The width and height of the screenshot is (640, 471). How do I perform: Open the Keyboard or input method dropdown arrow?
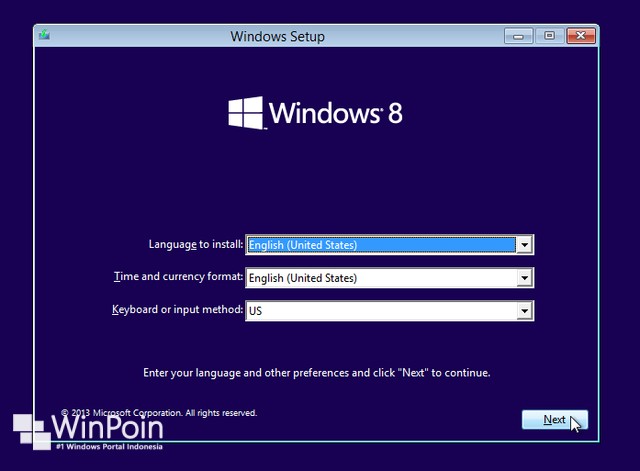[x=524, y=311]
